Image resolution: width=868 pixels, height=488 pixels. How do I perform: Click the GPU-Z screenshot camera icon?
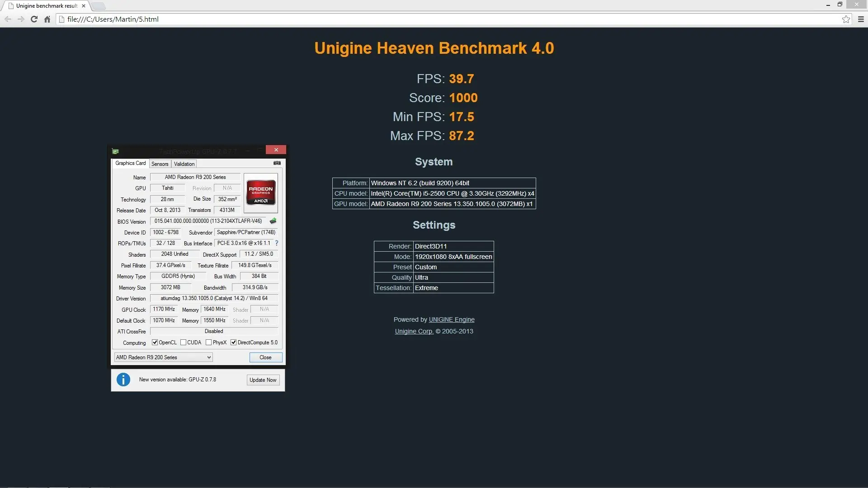point(277,163)
